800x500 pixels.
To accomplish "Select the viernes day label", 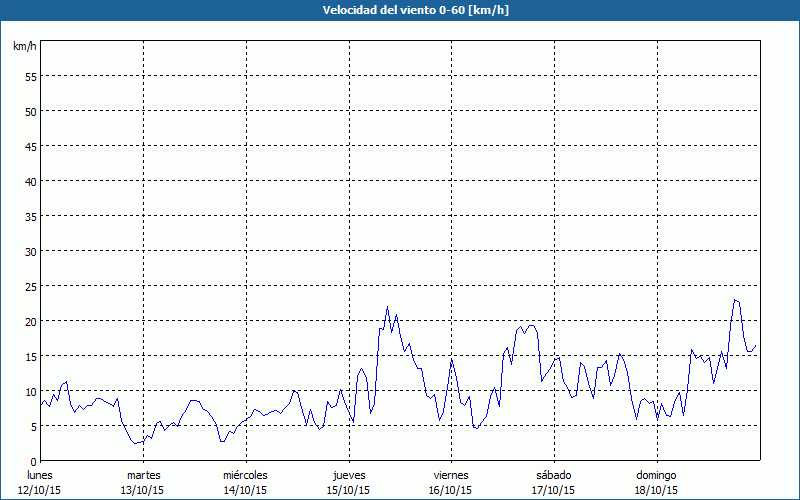I will 451,475.
